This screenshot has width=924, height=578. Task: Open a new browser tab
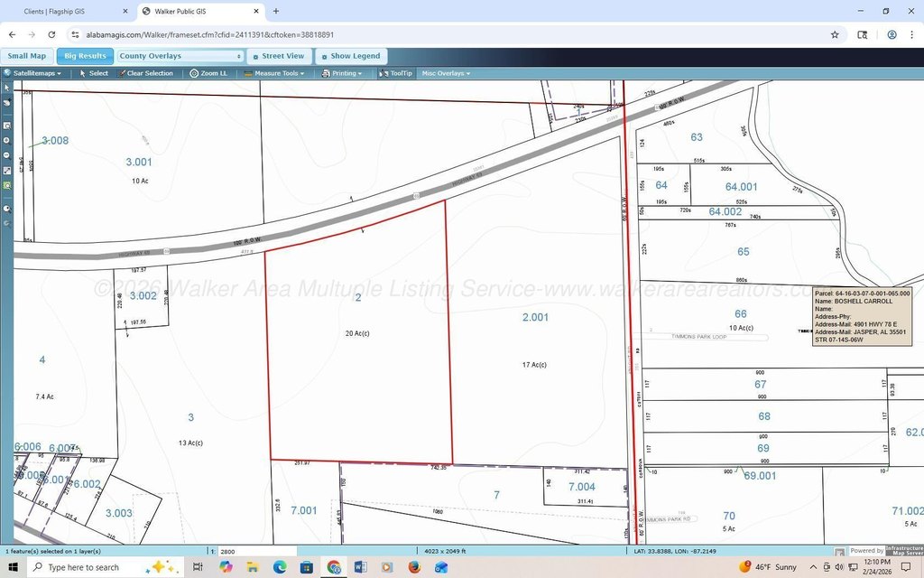276,11
